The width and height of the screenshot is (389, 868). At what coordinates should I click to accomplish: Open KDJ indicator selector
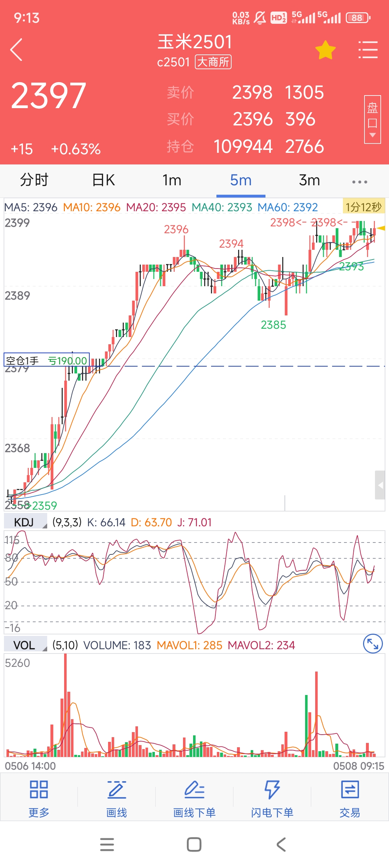click(25, 522)
